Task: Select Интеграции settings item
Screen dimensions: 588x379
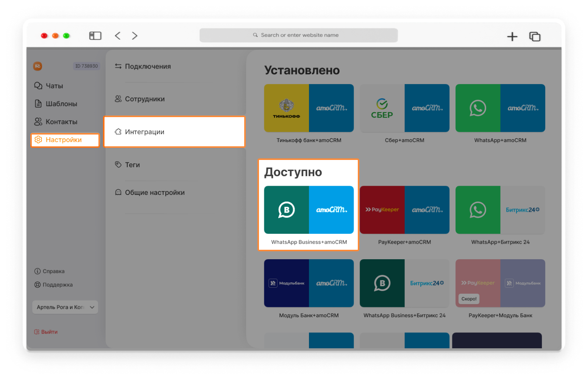Action: pos(175,132)
